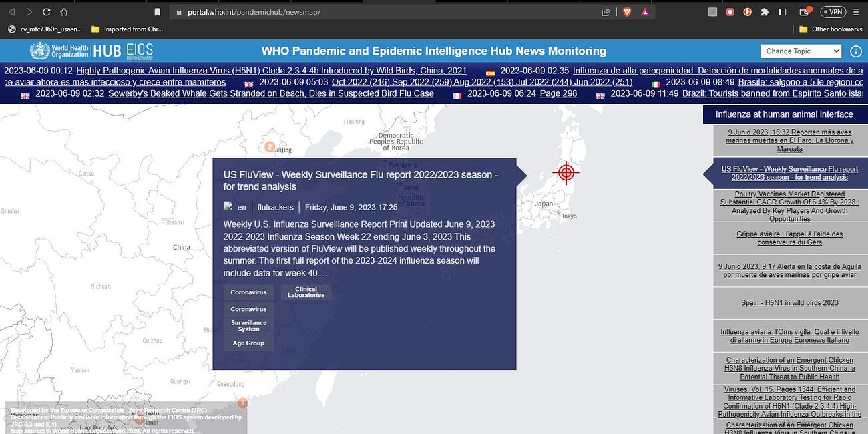Image resolution: width=868 pixels, height=434 pixels.
Task: Click the 'Clinical Laboratories' tag
Action: coord(306,292)
